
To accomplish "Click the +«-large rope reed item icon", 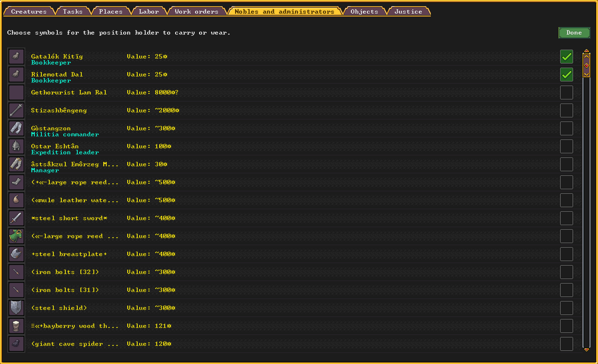I will pyautogui.click(x=16, y=182).
